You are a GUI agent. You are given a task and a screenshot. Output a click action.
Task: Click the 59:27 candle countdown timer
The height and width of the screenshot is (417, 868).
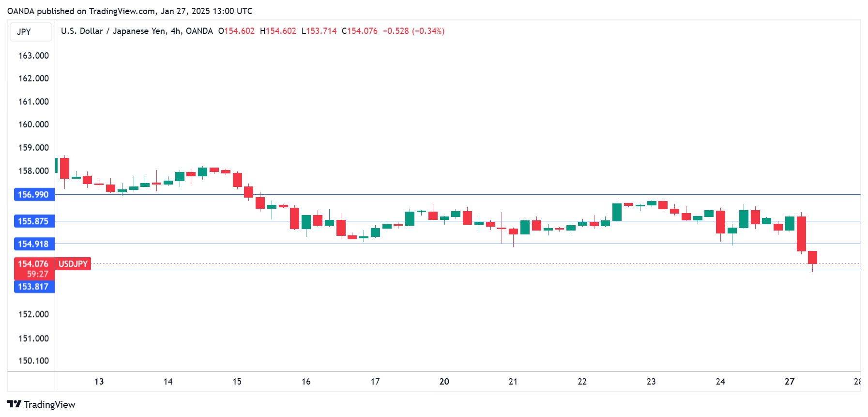tap(37, 274)
